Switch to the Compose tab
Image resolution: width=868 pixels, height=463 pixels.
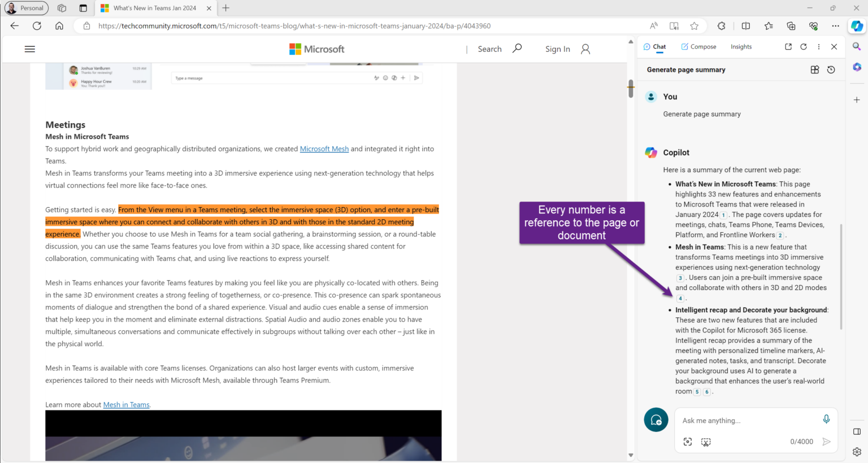tap(698, 46)
